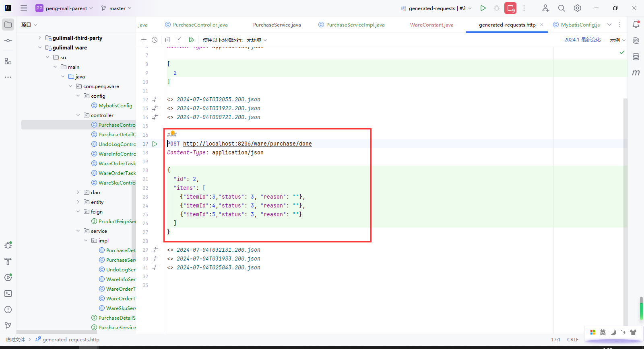
Task: Open more tool windows ellipsis
Action: [8, 77]
